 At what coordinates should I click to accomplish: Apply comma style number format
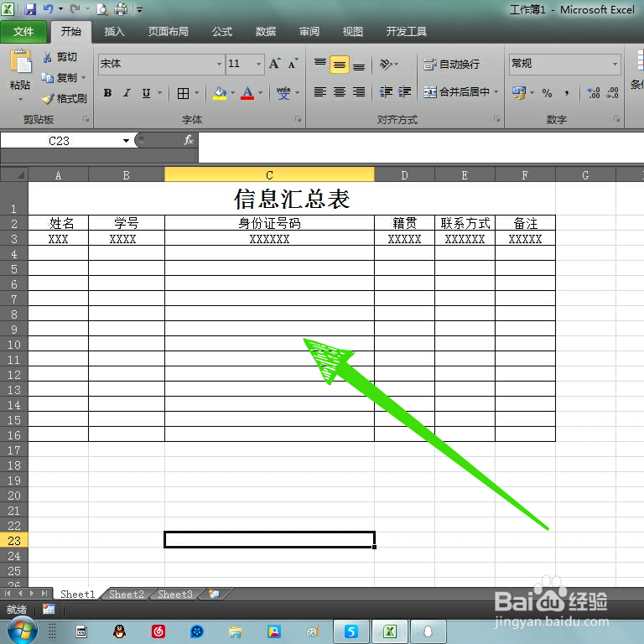coord(567,93)
